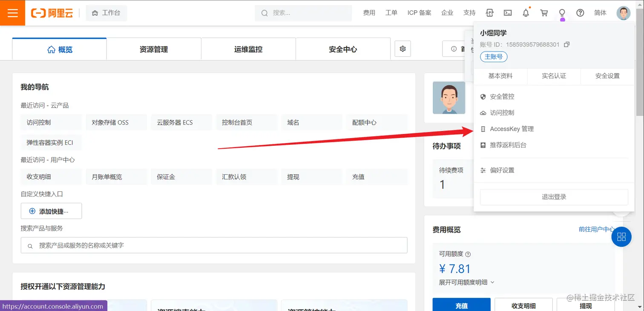Click the 主账号 badge
Screen dimensions: 644x311
(x=494, y=56)
